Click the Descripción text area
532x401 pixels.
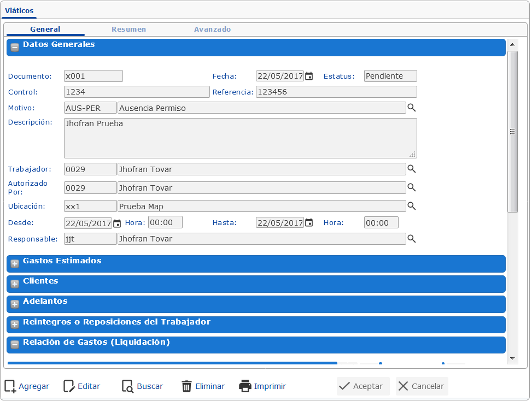pos(240,138)
